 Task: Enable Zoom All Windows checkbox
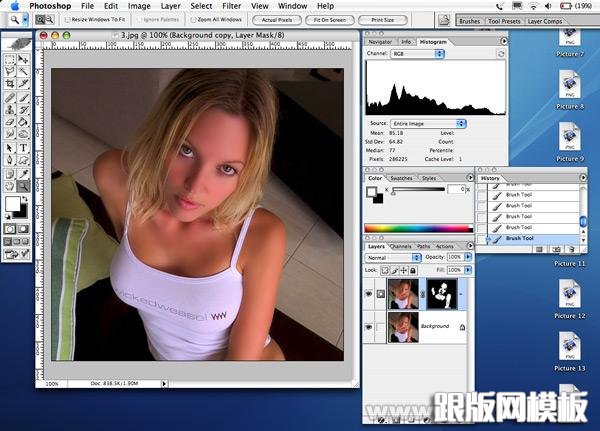(193, 19)
